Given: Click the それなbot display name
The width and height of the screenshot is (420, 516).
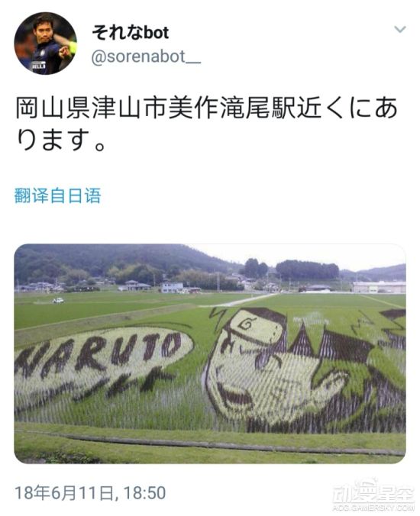Looking at the screenshot, I should (x=131, y=33).
